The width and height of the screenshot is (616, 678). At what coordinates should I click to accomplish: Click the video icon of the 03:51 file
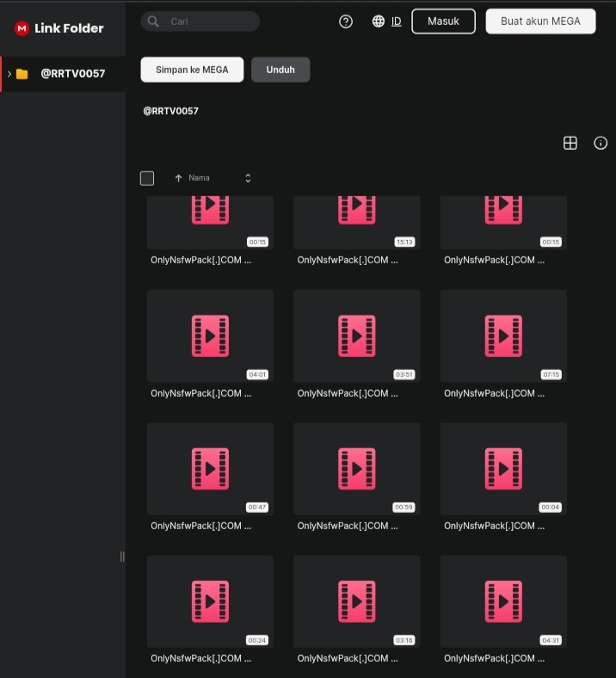(x=357, y=336)
